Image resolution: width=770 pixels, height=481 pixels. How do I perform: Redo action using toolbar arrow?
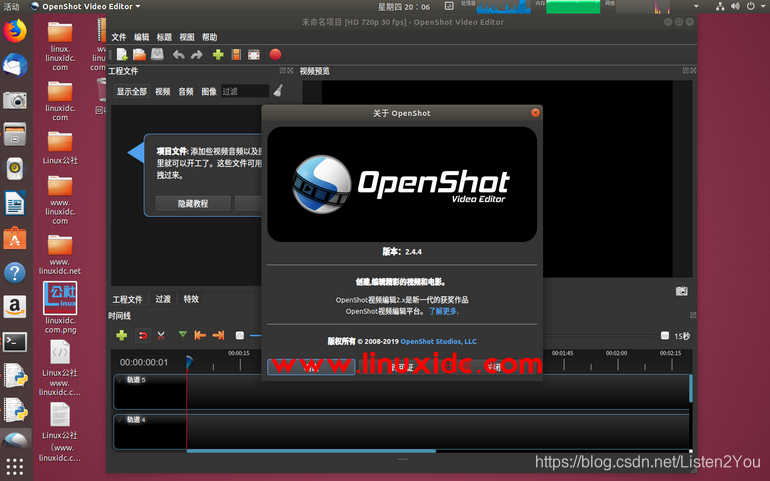pos(197,55)
